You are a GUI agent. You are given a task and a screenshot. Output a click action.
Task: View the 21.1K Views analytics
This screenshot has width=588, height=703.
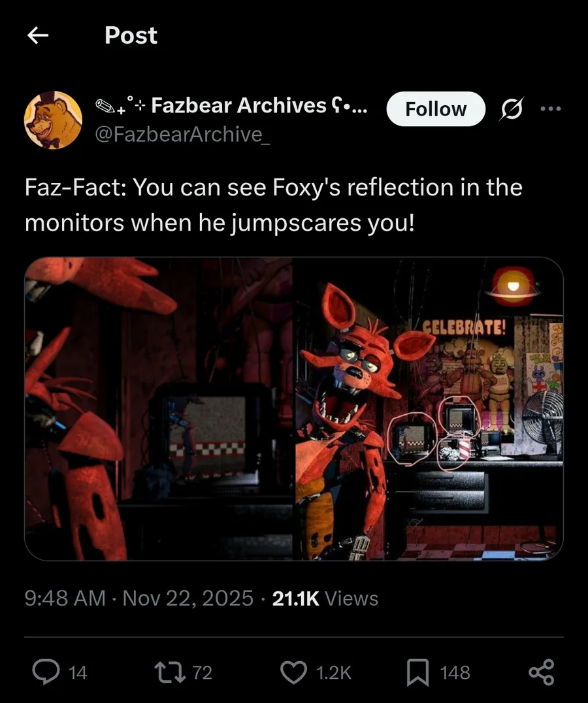coord(325,598)
